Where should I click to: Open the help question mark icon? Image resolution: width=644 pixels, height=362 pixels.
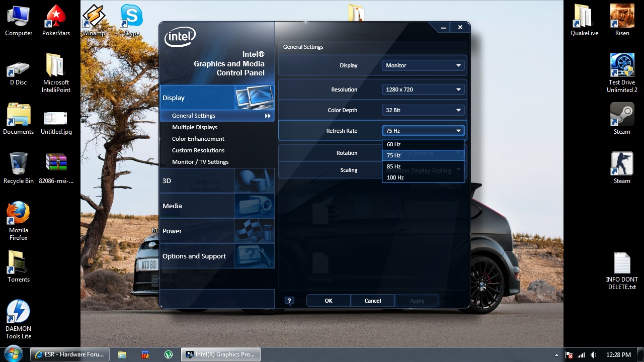[289, 301]
